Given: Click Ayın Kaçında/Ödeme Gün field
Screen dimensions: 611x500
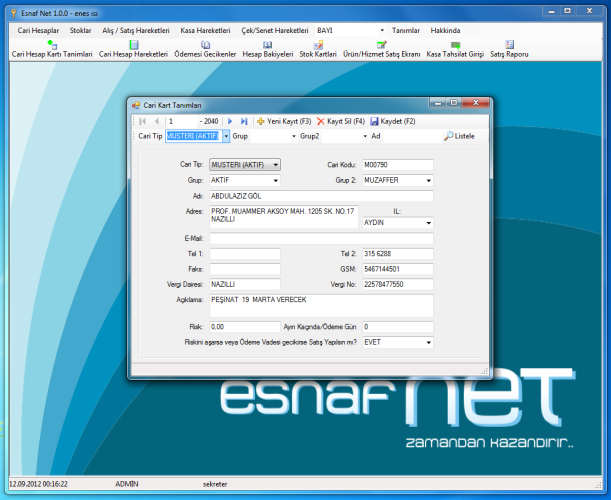Looking at the screenshot, I should [x=398, y=327].
